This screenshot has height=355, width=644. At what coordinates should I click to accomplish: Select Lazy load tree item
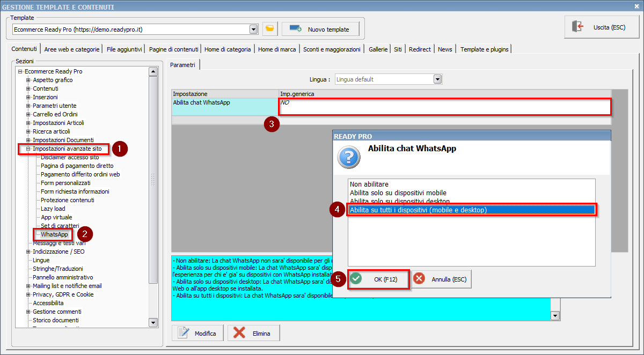(x=53, y=209)
